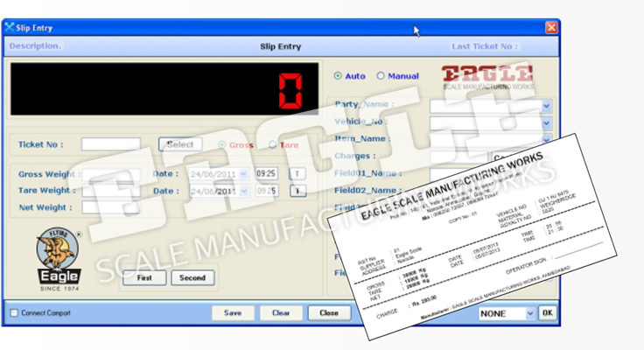This screenshot has width=644, height=350.
Task: Click the Field01_Name input field
Action: coord(458,174)
